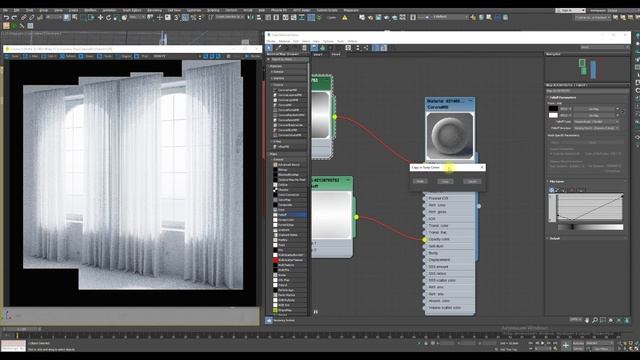Click the Align tool icon

click(x=259, y=18)
